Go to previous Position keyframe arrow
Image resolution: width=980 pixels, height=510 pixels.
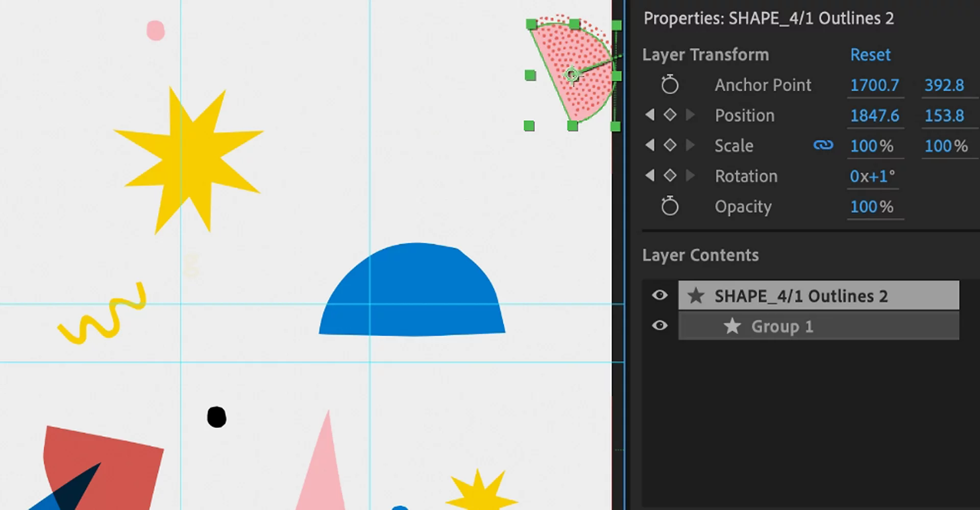pos(650,115)
